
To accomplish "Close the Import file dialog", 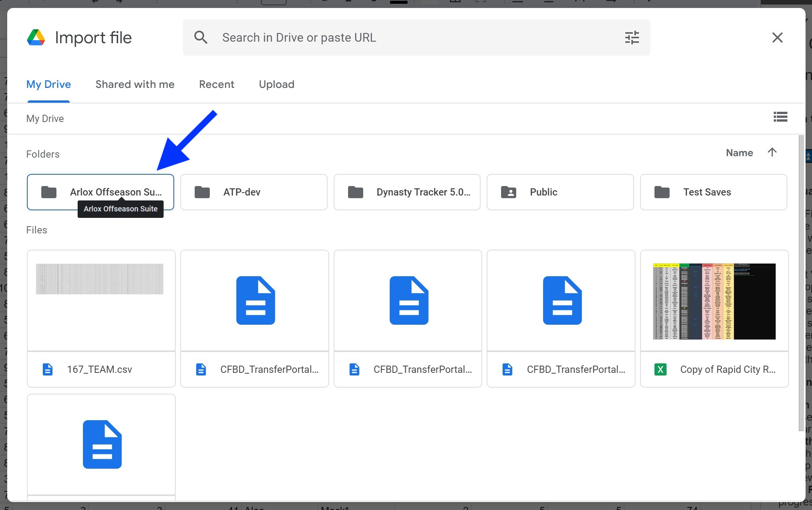I will [777, 38].
